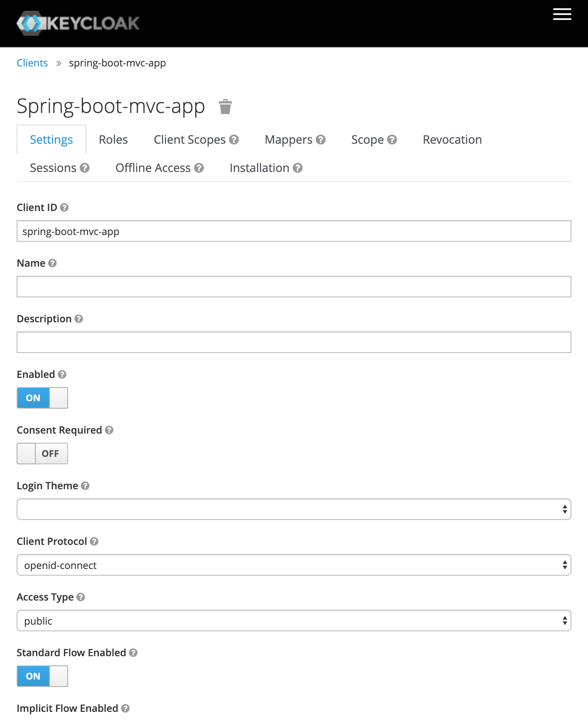Click Login Theme help icon

(85, 486)
